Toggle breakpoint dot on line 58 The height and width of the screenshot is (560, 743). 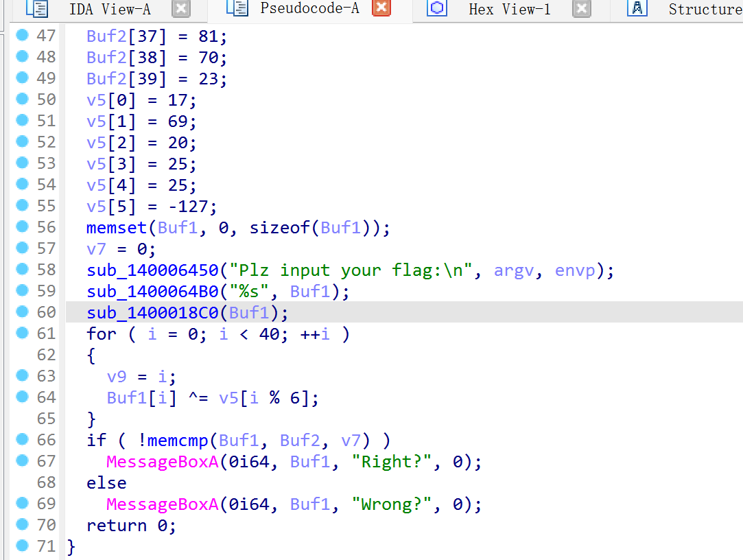tap(22, 269)
